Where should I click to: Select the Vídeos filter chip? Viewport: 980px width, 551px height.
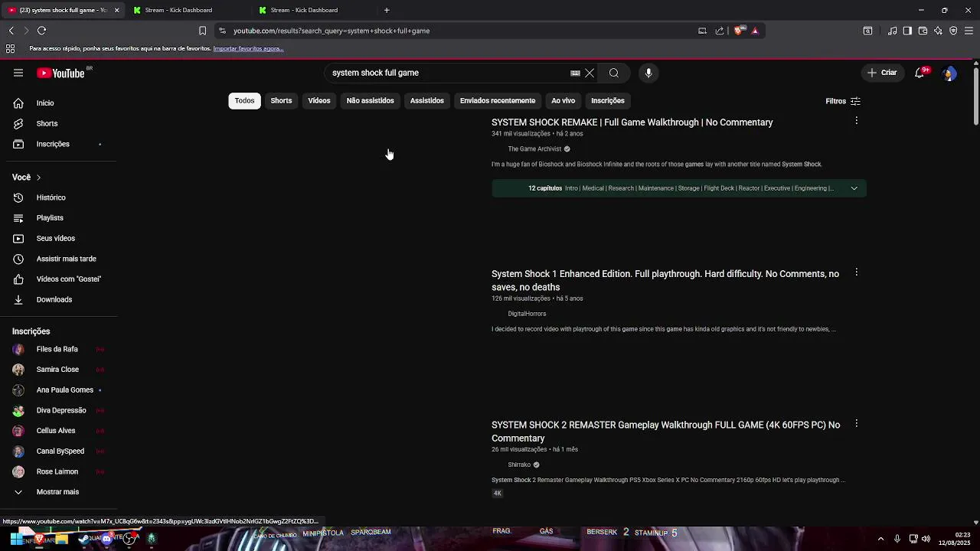(319, 101)
